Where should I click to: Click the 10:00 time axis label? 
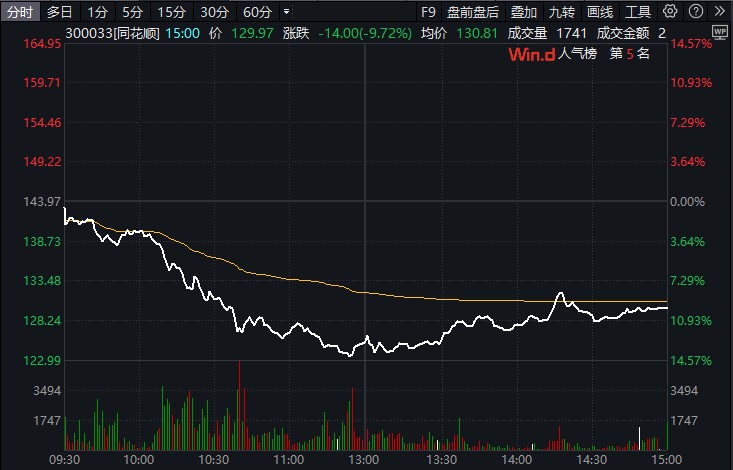(138, 460)
